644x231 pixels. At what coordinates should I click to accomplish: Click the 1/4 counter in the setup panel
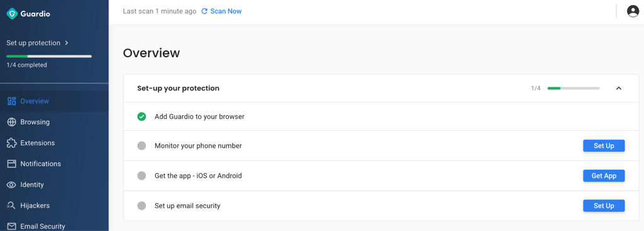[x=536, y=88]
